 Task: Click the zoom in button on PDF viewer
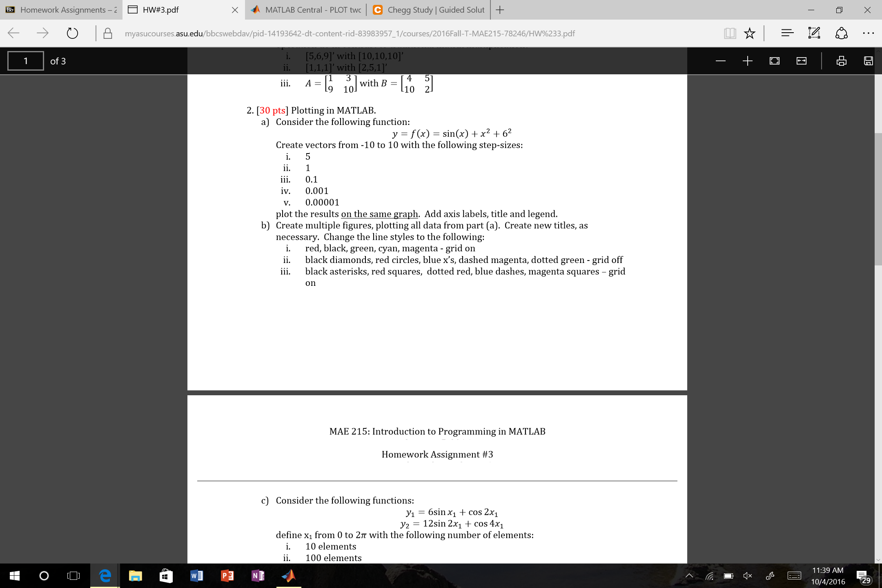pos(746,61)
